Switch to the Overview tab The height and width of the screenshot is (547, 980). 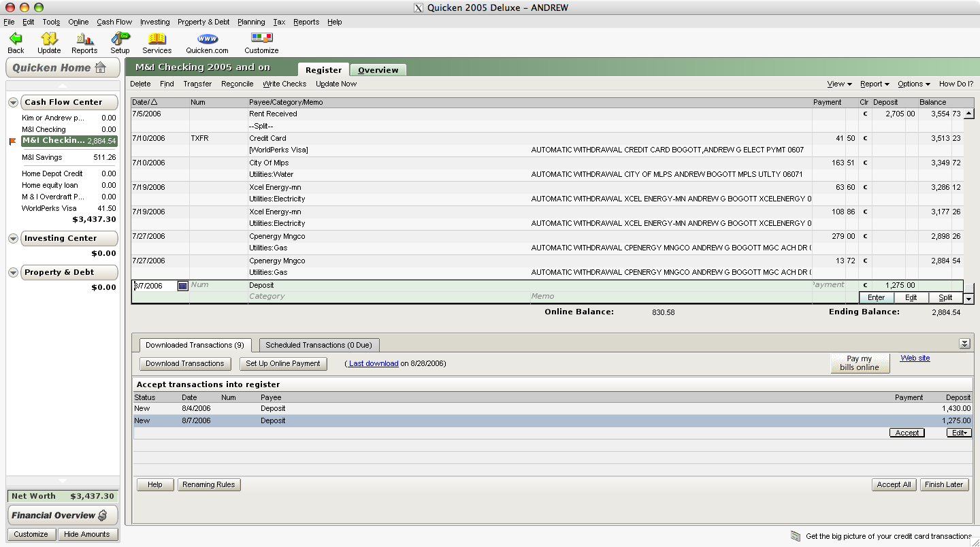[378, 70]
